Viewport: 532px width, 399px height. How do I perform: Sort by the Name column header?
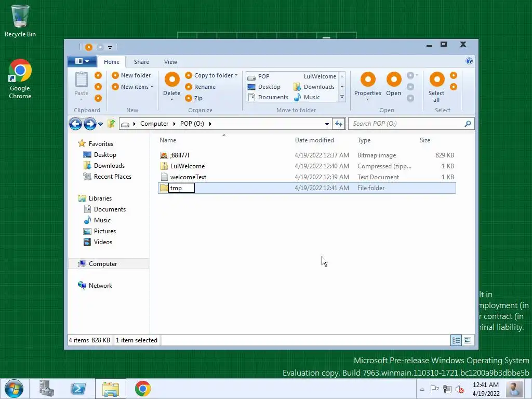tap(168, 140)
